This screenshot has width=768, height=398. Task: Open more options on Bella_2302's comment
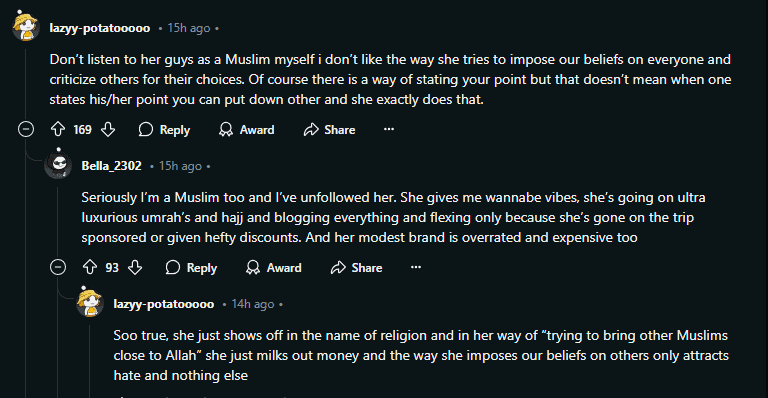coord(416,267)
